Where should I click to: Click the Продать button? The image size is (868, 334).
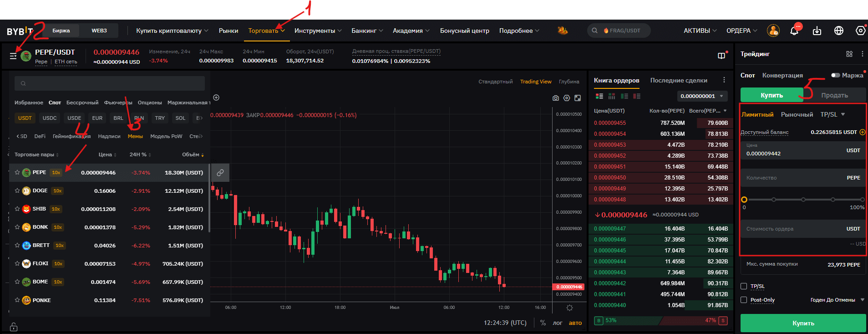[x=834, y=95]
